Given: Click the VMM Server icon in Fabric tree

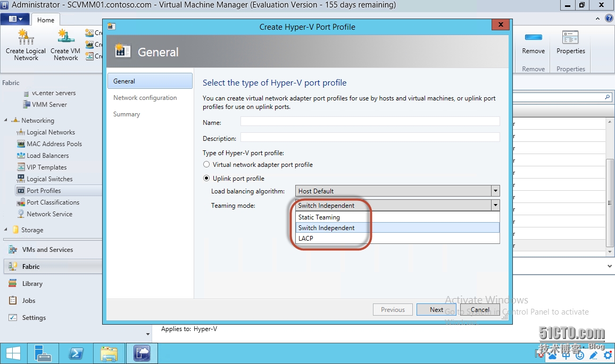Looking at the screenshot, I should coord(27,104).
